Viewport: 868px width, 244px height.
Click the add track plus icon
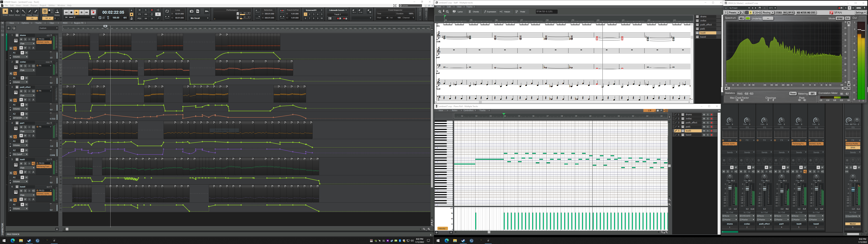pos(9,28)
